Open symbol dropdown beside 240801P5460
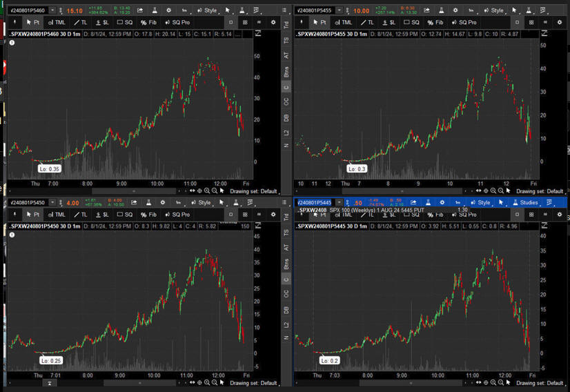 pos(53,10)
